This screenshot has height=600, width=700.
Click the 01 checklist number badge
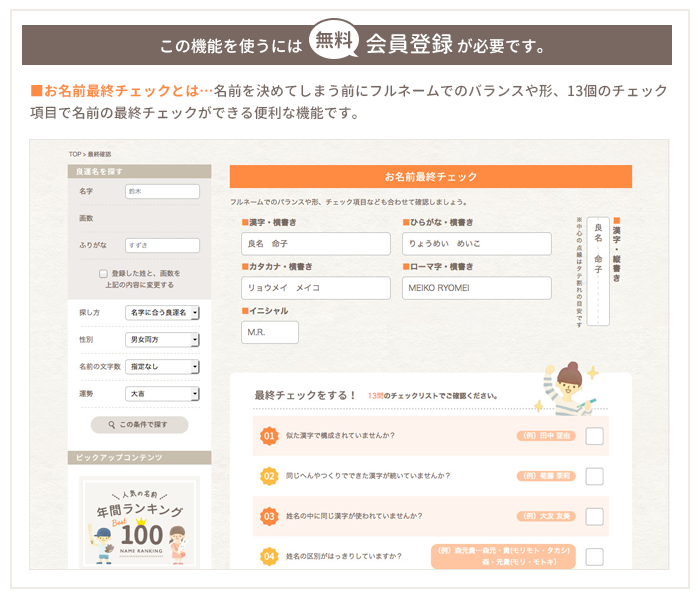tap(269, 436)
